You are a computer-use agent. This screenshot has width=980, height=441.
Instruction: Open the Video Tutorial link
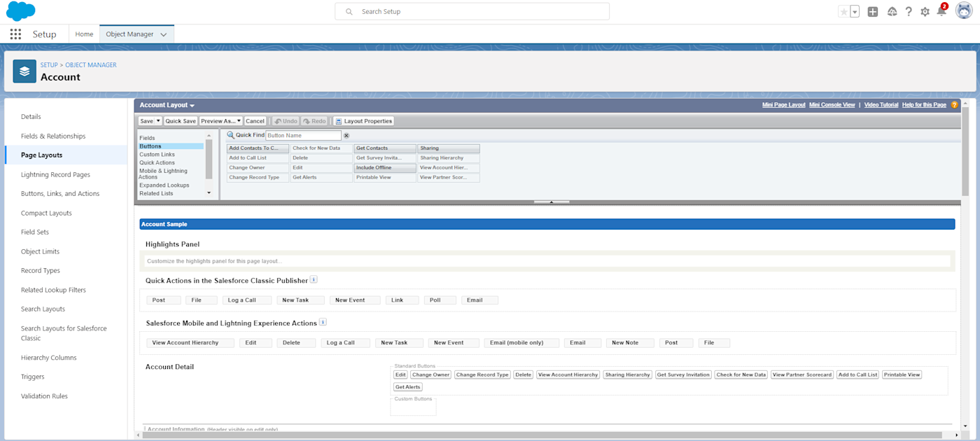881,105
